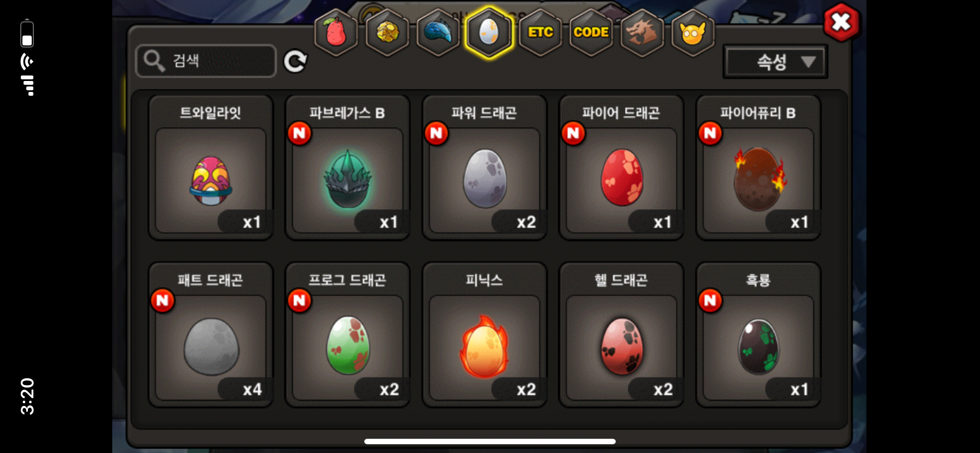Click the 검색 search field
The height and width of the screenshot is (453, 980).
point(206,61)
